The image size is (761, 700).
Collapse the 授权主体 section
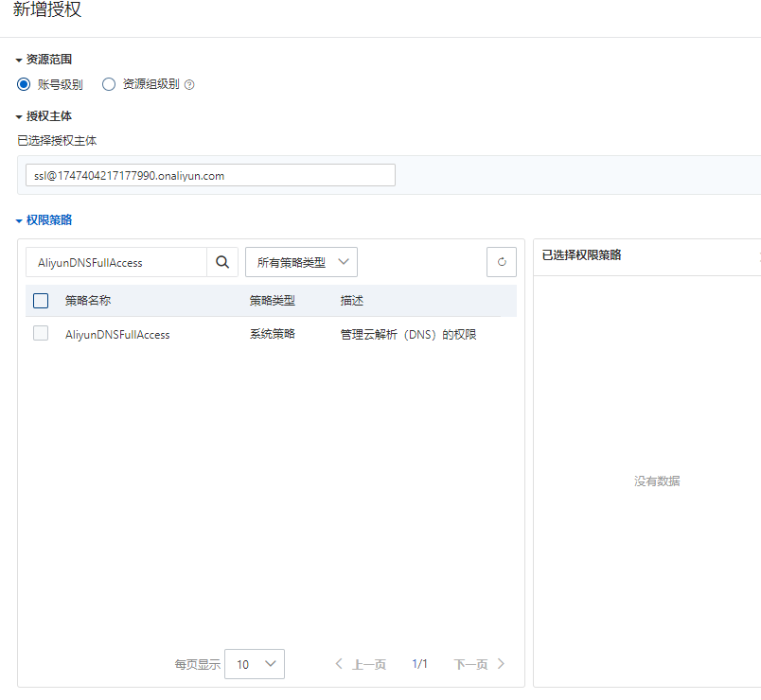(19, 116)
